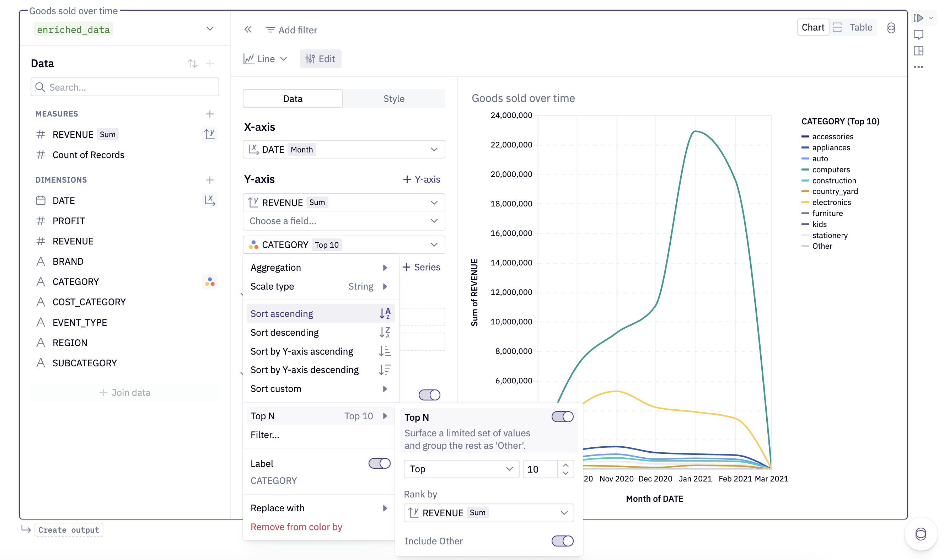Turn off the Top N toggle
The height and width of the screenshot is (560, 944).
point(562,416)
